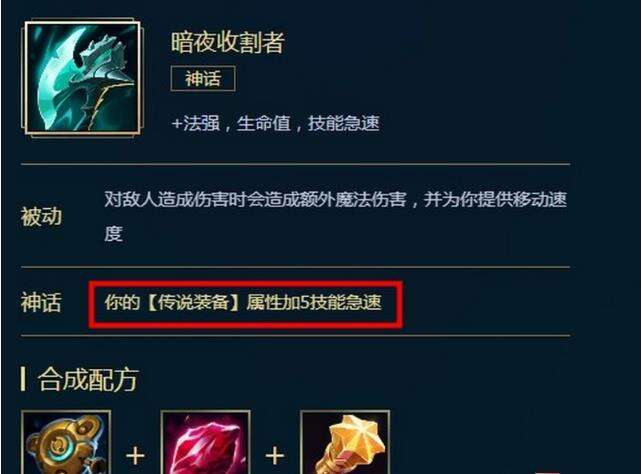Select the Hextech Alternator recipe icon
This screenshot has width=642, height=474.
(x=66, y=442)
